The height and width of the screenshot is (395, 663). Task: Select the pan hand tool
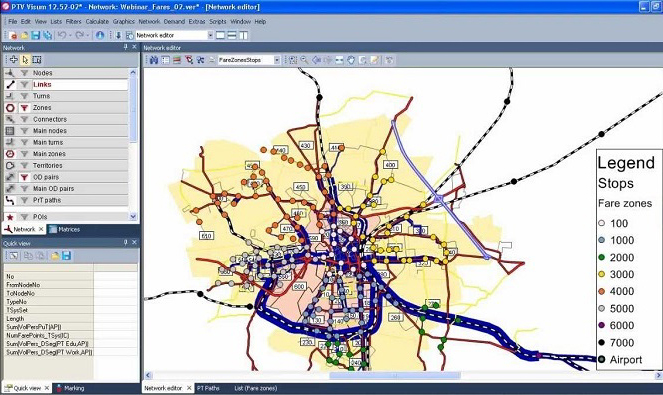click(351, 60)
